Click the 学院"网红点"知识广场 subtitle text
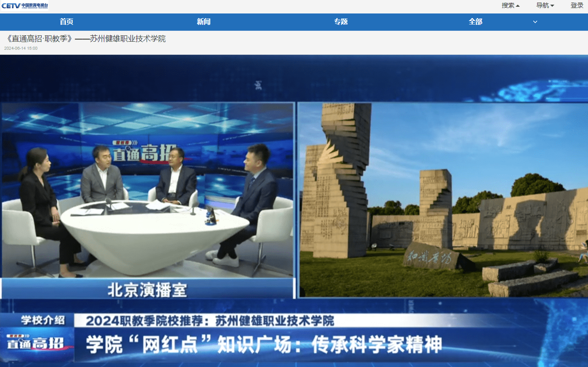The height and width of the screenshot is (367, 588). [264, 345]
